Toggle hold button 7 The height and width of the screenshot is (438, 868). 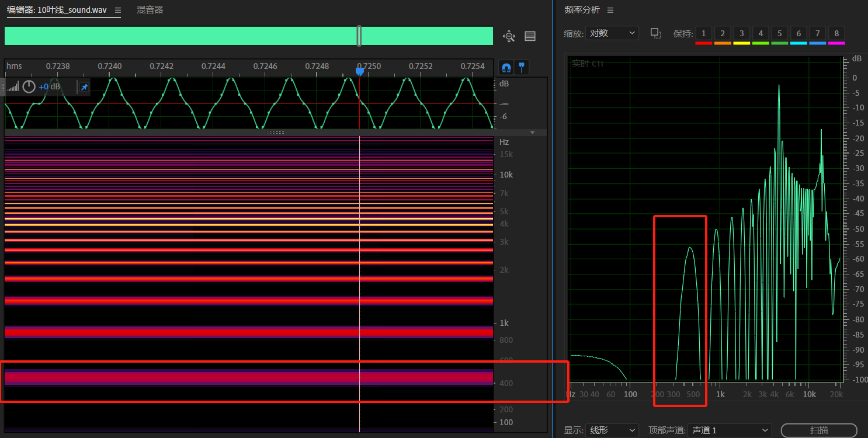point(818,33)
